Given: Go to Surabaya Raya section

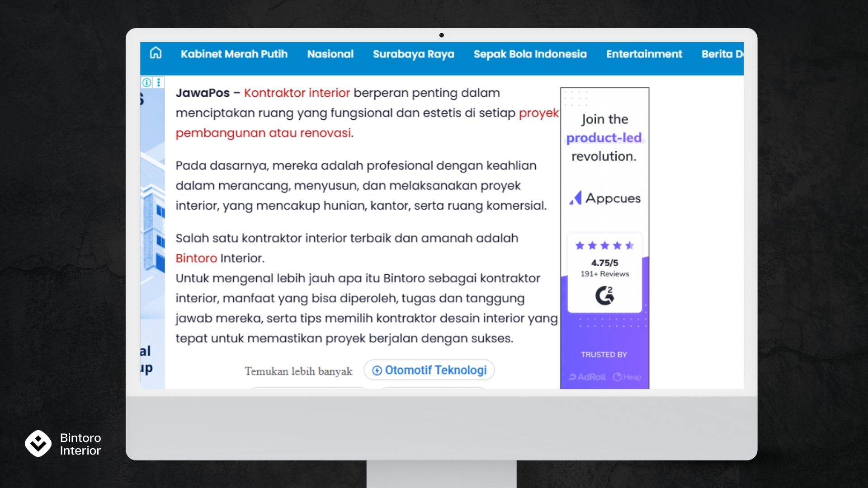Looking at the screenshot, I should click(x=413, y=54).
